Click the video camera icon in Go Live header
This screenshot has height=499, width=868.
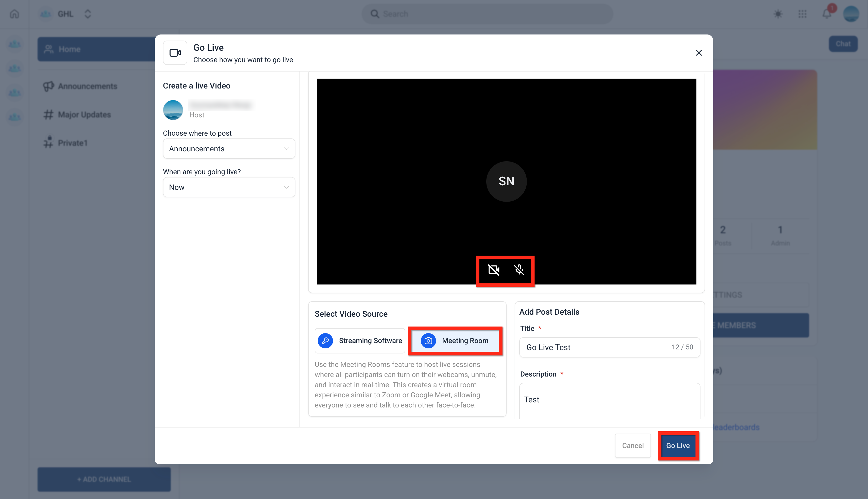click(x=175, y=52)
